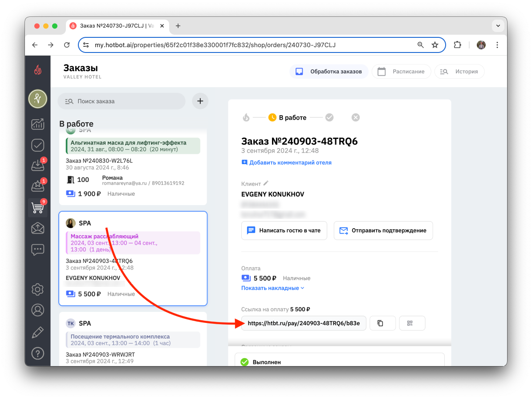
Task: Click 'Добавить комментарий отеля' link
Action: (x=286, y=162)
